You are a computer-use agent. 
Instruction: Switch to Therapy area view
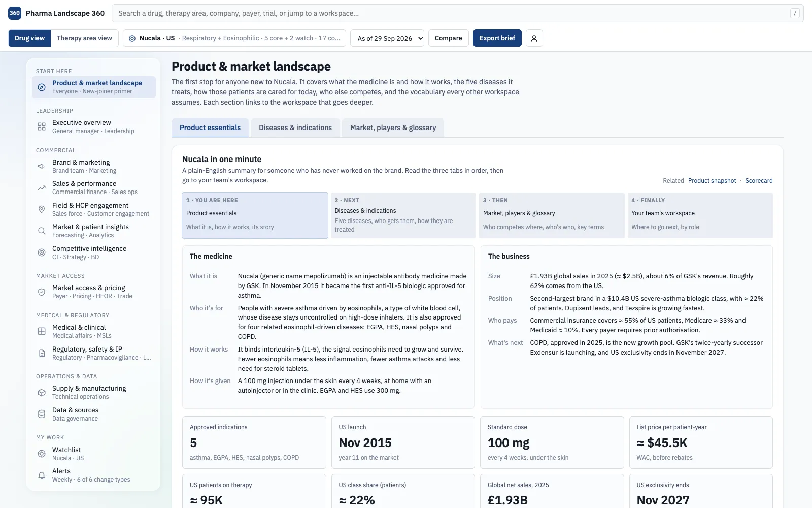[84, 38]
